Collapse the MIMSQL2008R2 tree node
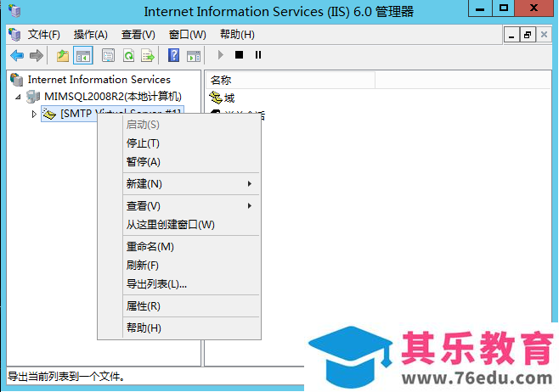The image size is (559, 392). [x=18, y=97]
